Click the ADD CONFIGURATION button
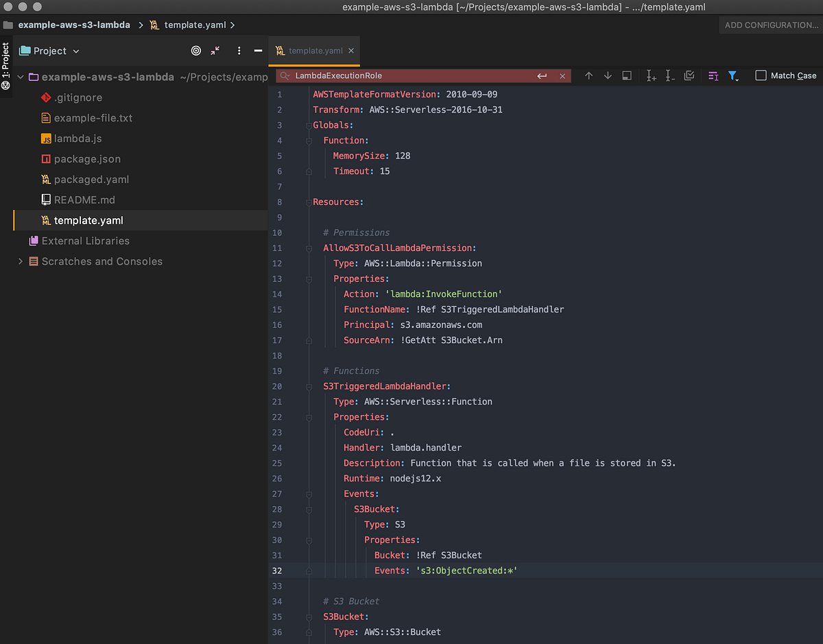 771,25
